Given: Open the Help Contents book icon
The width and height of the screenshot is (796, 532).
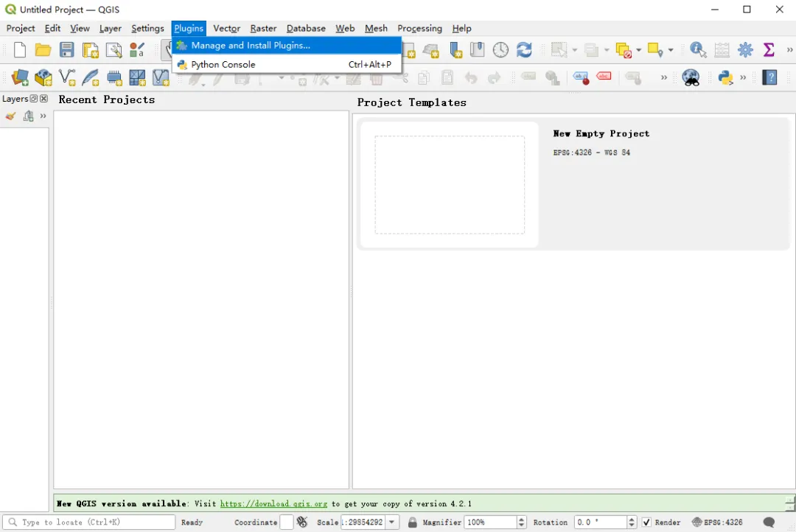Looking at the screenshot, I should (x=769, y=77).
